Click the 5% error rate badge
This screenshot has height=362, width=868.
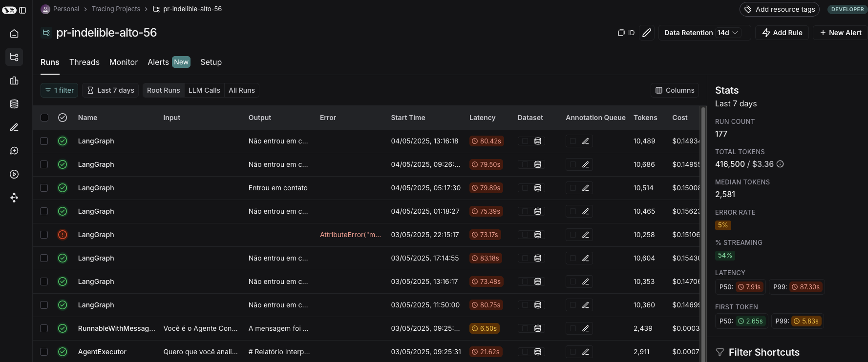(x=723, y=225)
